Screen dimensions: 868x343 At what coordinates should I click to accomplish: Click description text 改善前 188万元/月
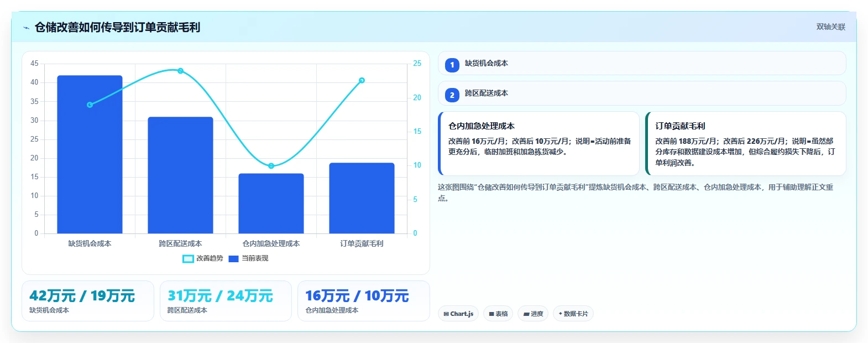coord(687,141)
